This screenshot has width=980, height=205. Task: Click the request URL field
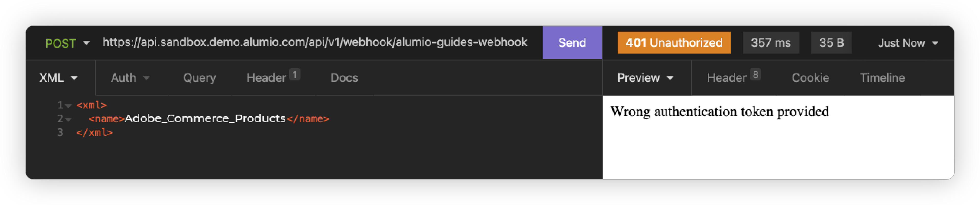click(x=314, y=42)
